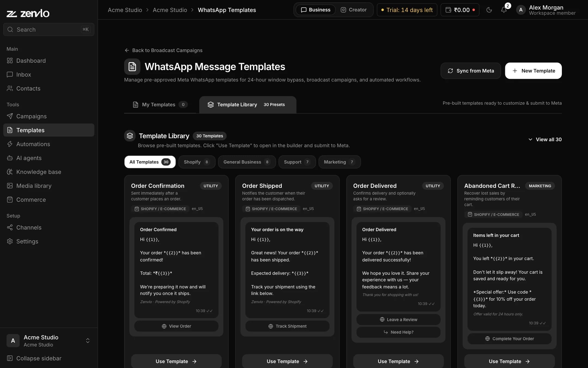Viewport: 588px width, 368px height.
Task: Open Acme Studio workspace switcher
Action: click(49, 341)
